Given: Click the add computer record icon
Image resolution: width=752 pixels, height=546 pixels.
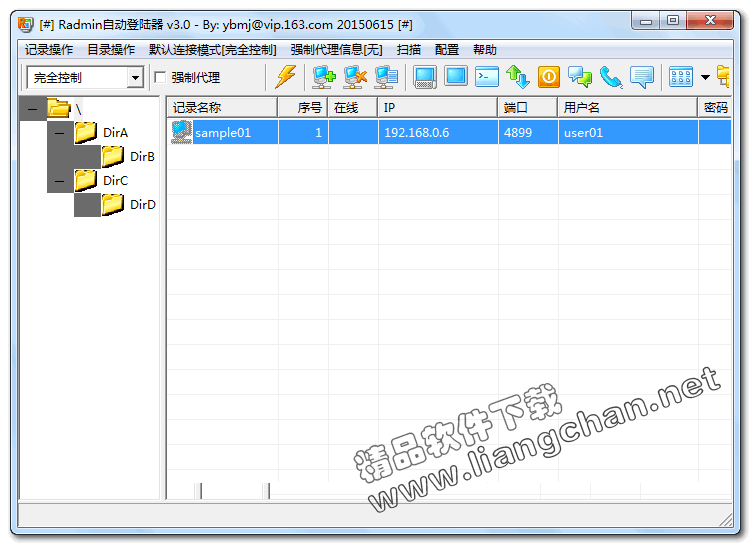Looking at the screenshot, I should coord(324,77).
